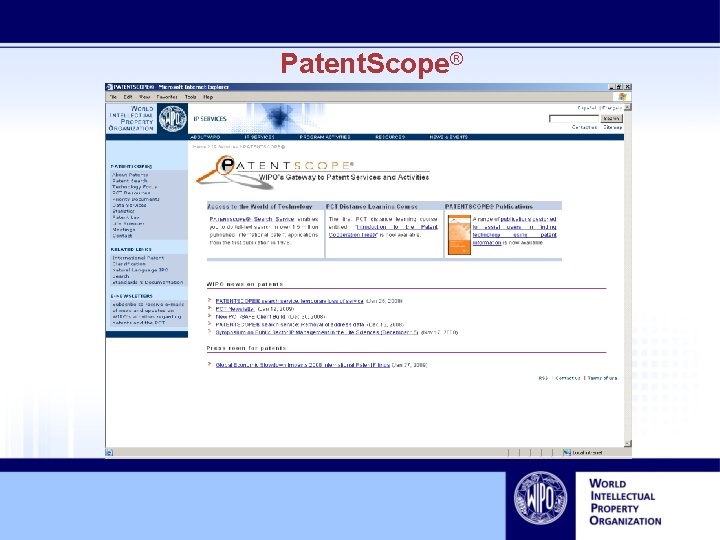Open About Patents in left sidebar
Image resolution: width=720 pixels, height=540 pixels.
130,175
